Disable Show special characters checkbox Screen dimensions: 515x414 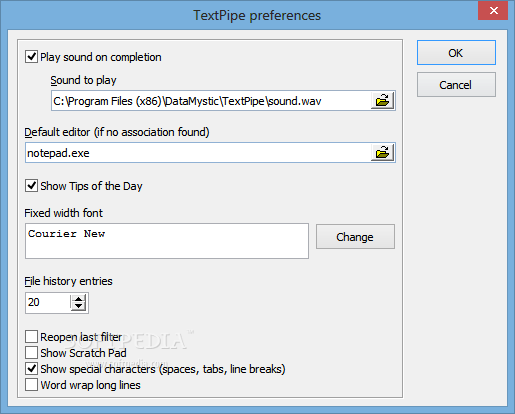click(x=31, y=369)
